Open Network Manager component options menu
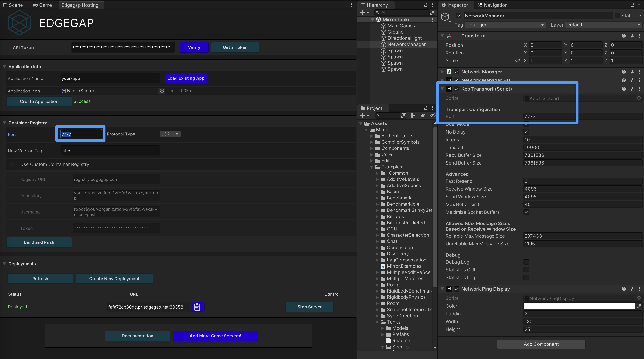The height and width of the screenshot is (359, 644). point(639,72)
